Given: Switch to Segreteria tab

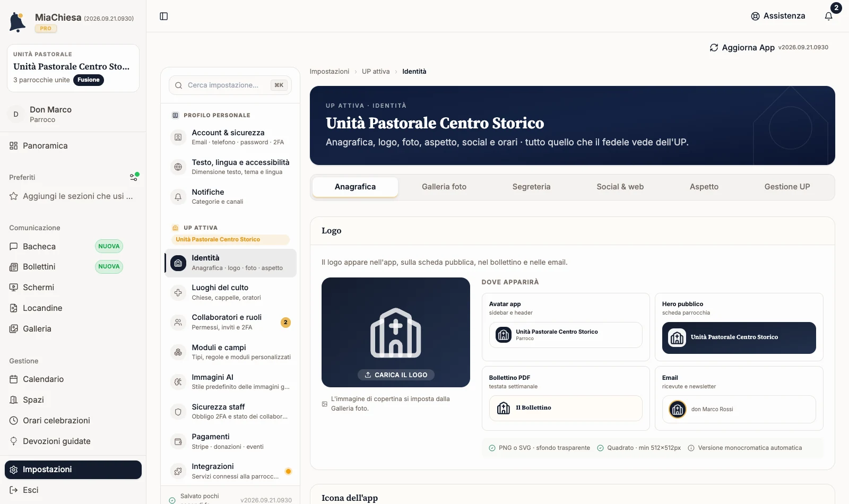Looking at the screenshot, I should (x=532, y=187).
